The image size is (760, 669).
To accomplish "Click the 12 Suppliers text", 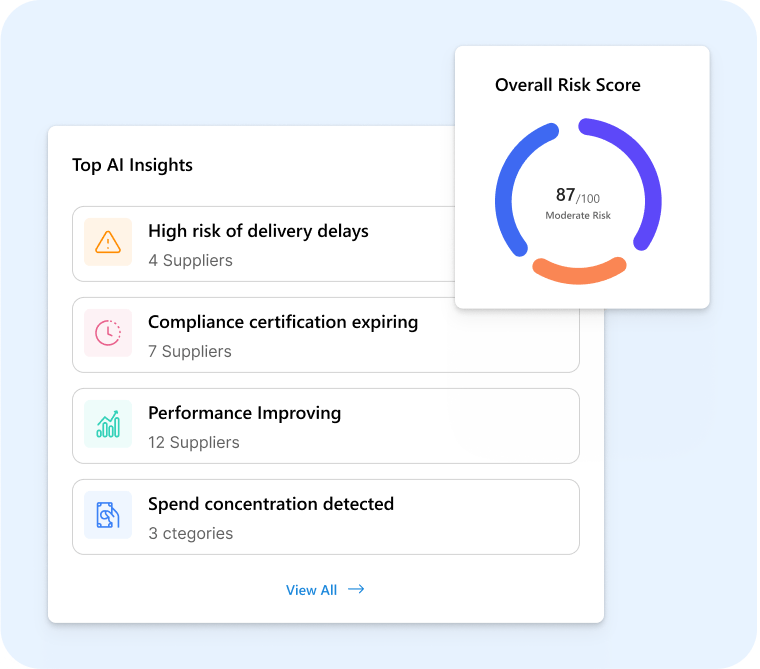I will (x=194, y=442).
